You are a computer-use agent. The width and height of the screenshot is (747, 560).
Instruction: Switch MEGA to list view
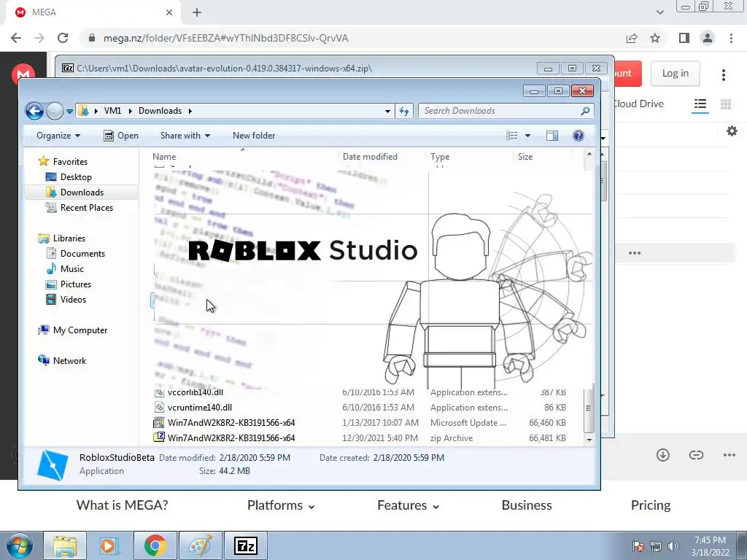[x=700, y=104]
